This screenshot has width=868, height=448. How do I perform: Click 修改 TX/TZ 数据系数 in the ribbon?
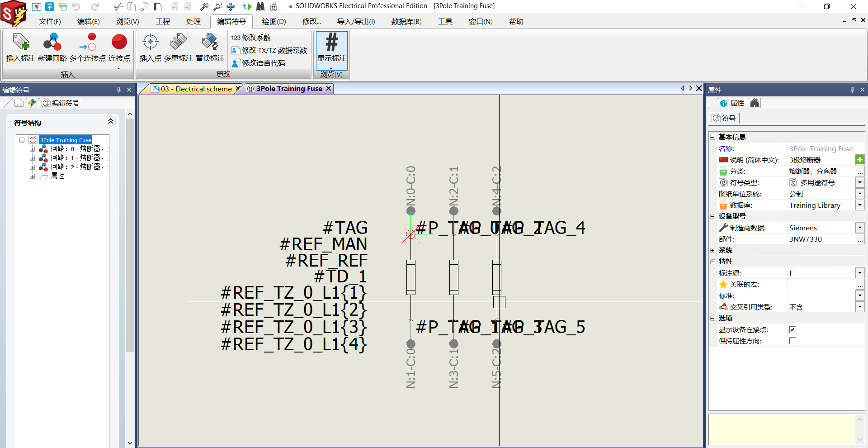(269, 50)
